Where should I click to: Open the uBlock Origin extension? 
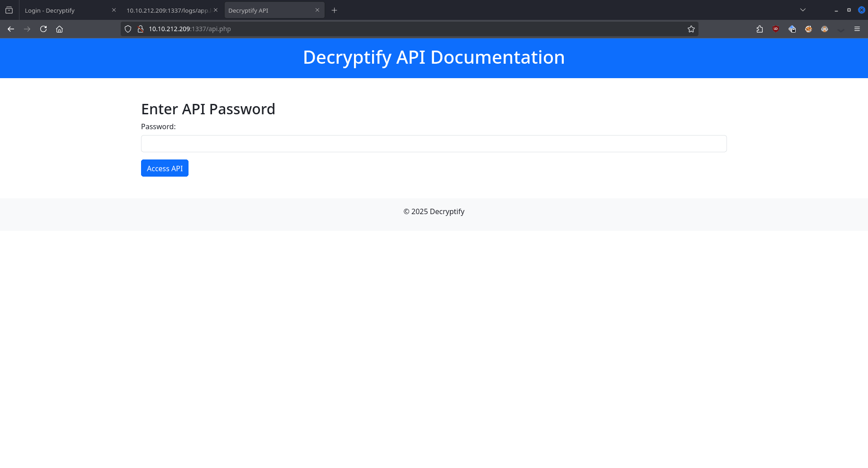point(776,29)
